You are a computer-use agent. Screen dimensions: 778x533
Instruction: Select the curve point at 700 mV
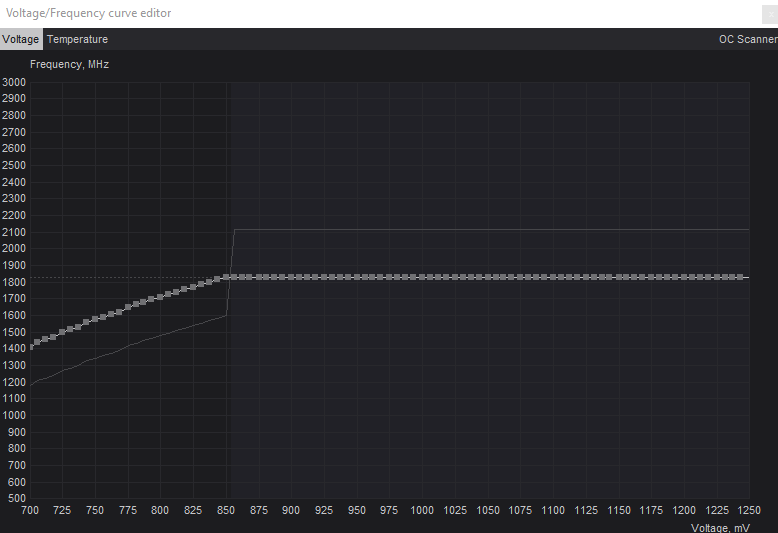(32, 347)
